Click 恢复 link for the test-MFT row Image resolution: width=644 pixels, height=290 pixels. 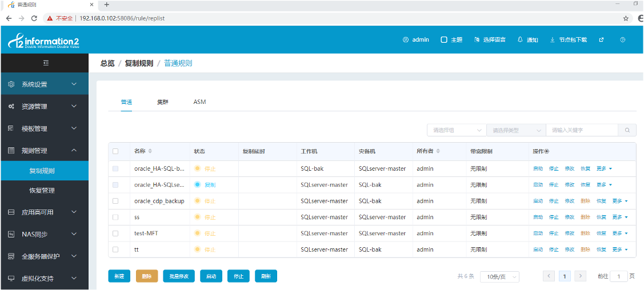coord(601,233)
